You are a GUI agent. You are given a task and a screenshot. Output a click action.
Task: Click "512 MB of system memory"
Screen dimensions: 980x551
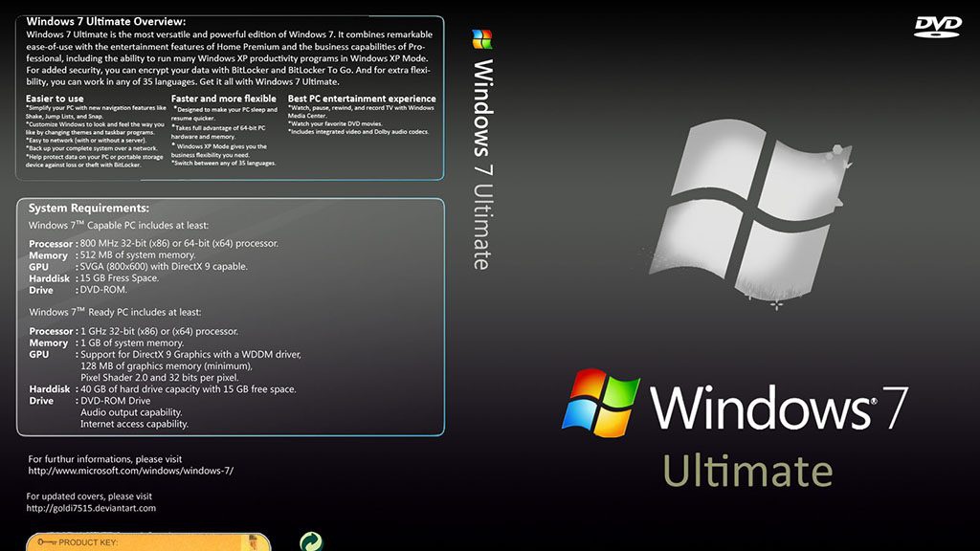click(138, 254)
